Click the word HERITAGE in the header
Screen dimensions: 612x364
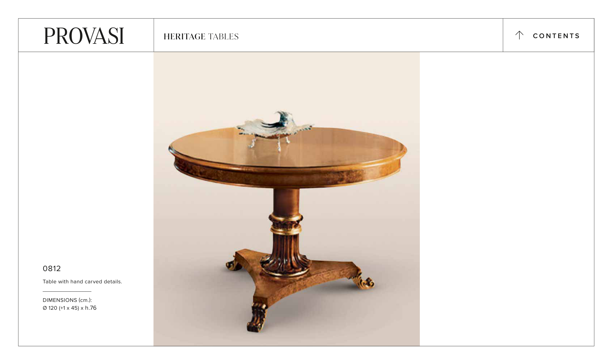pos(184,37)
